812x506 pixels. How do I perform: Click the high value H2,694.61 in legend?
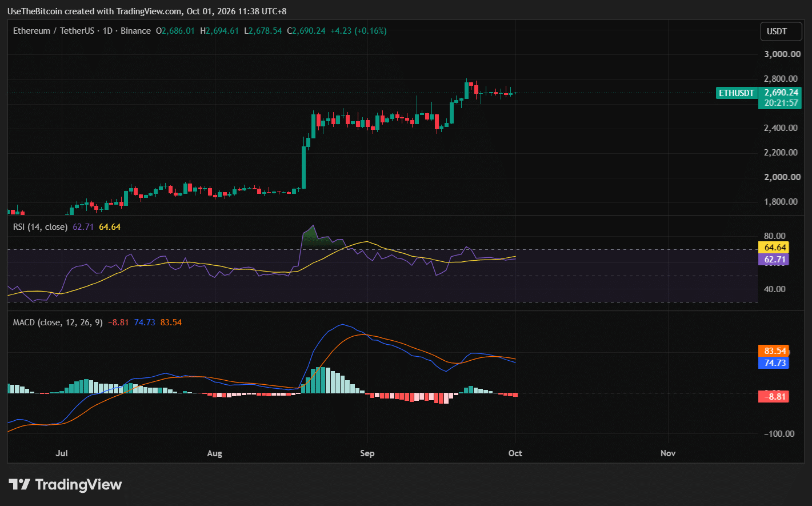tap(219, 31)
